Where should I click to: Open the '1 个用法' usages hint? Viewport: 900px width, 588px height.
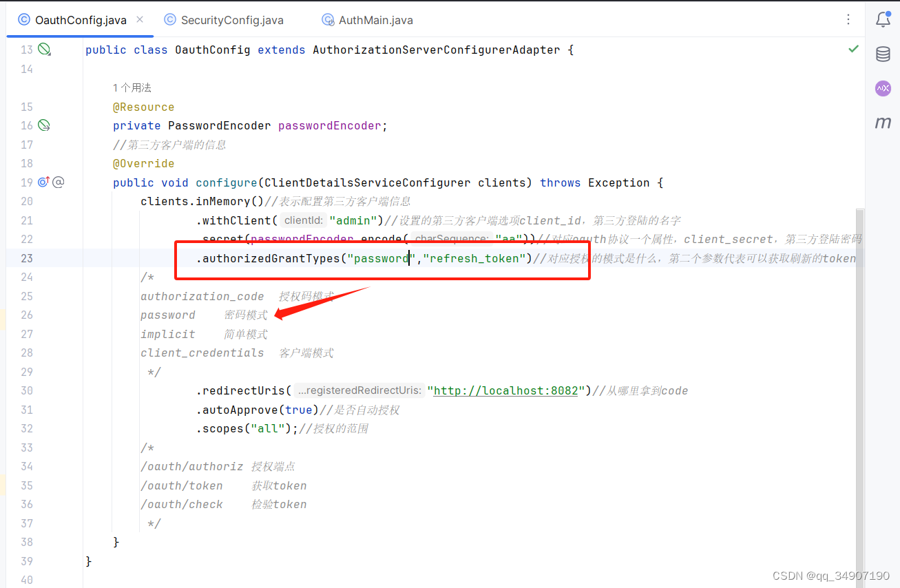[131, 87]
